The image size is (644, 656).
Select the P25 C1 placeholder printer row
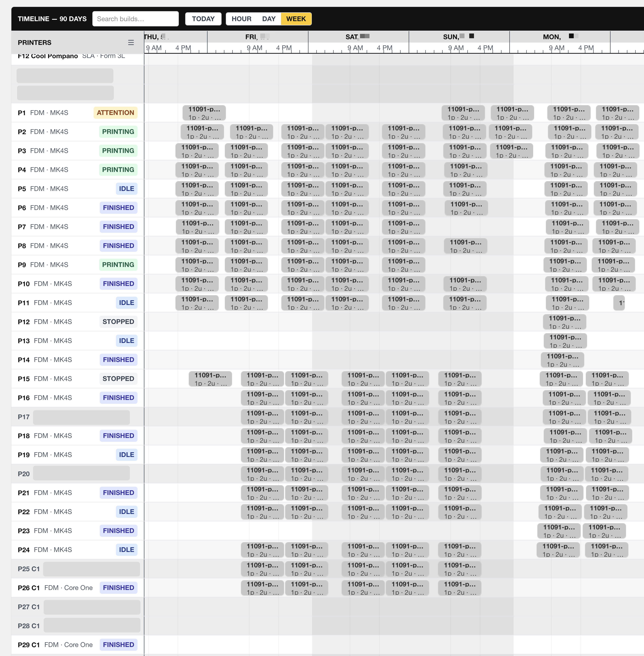(77, 569)
